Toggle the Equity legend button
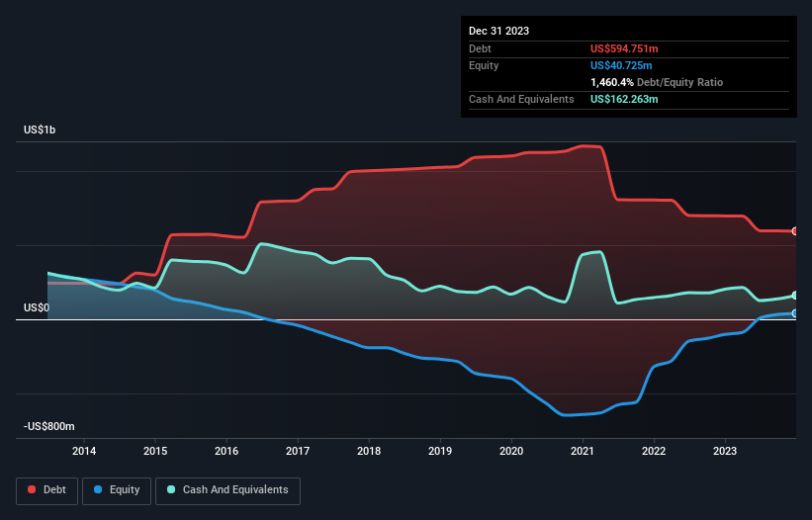This screenshot has height=520, width=812. click(x=117, y=490)
